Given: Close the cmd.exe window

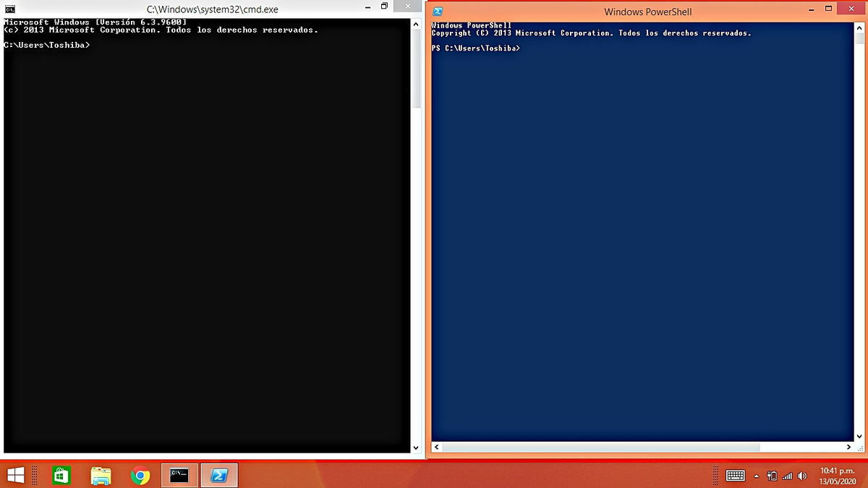Looking at the screenshot, I should 407,7.
